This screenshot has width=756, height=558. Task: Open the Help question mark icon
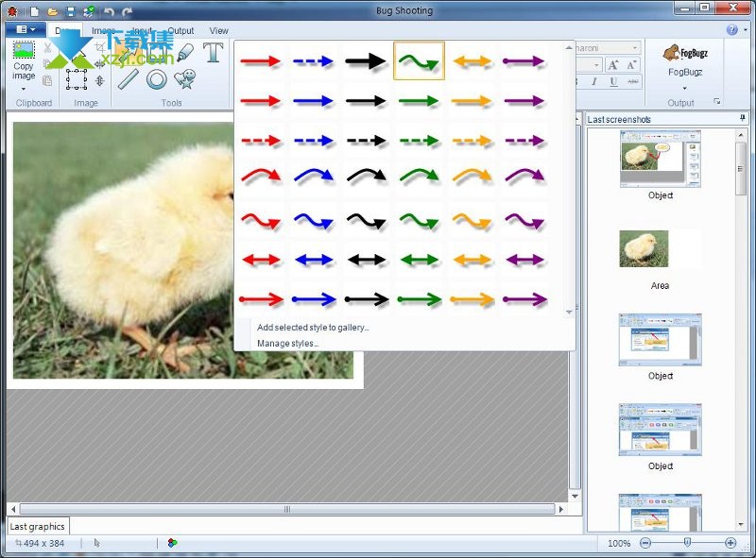point(731,30)
